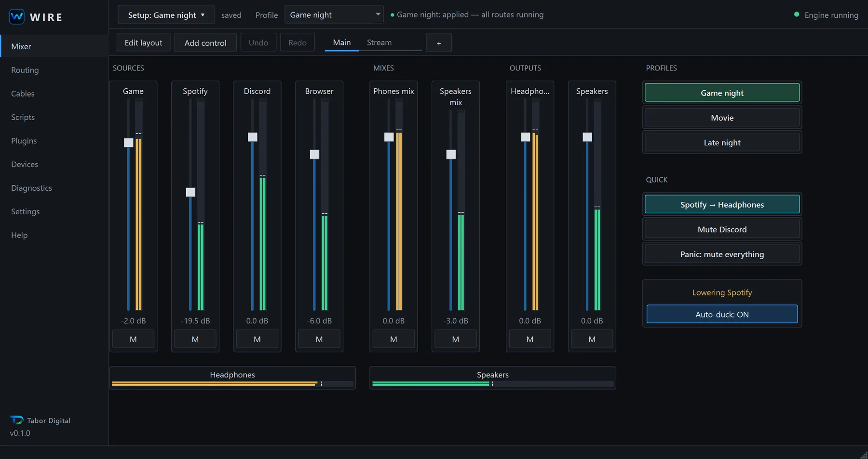This screenshot has width=868, height=459.
Task: Apply the Movie profile
Action: 722,118
